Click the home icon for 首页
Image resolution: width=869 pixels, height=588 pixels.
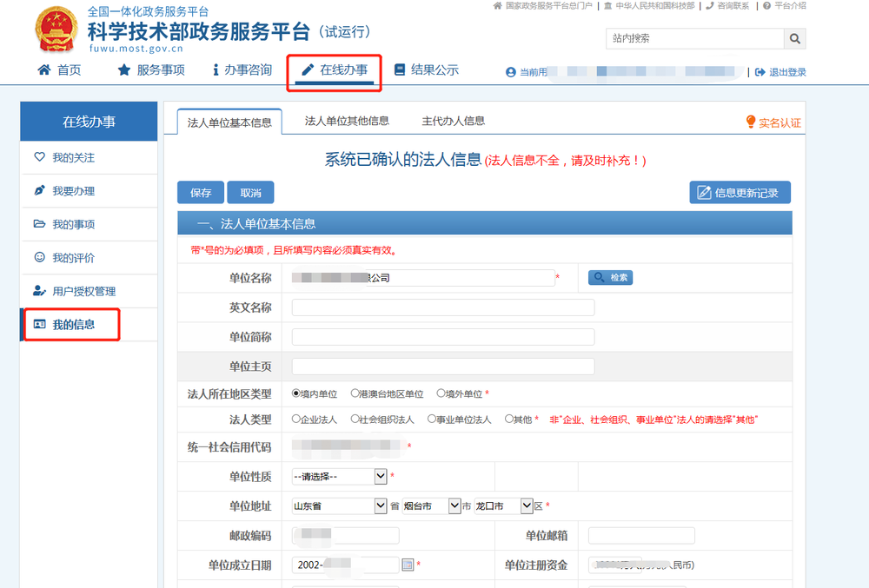(x=44, y=70)
